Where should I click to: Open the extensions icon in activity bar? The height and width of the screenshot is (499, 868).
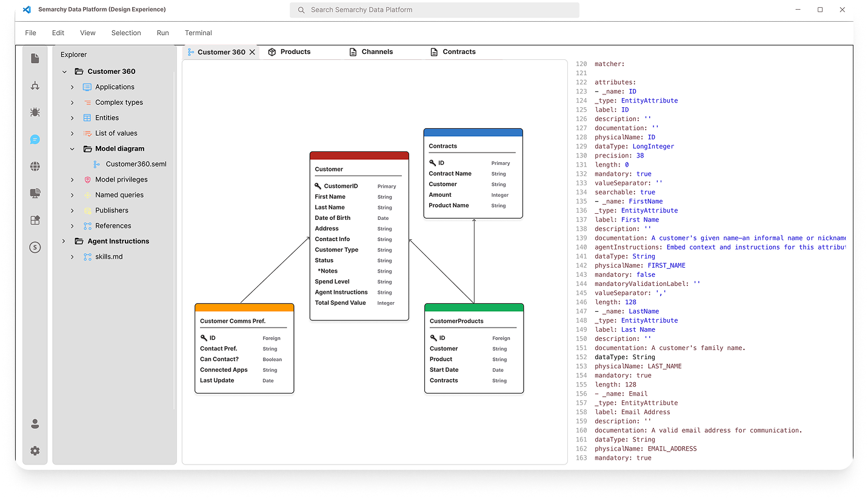[35, 220]
